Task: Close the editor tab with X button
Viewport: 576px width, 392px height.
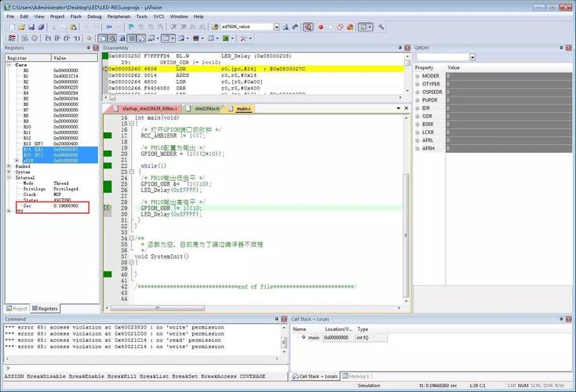Action: (406, 108)
